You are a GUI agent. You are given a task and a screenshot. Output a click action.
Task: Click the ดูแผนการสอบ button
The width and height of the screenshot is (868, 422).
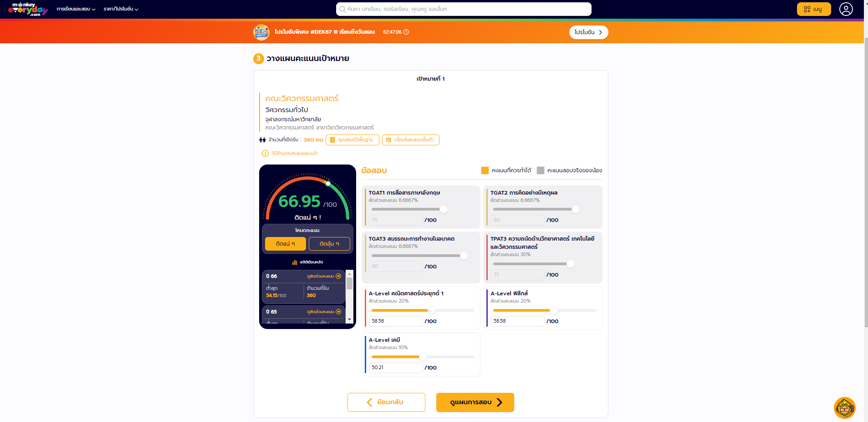click(475, 402)
